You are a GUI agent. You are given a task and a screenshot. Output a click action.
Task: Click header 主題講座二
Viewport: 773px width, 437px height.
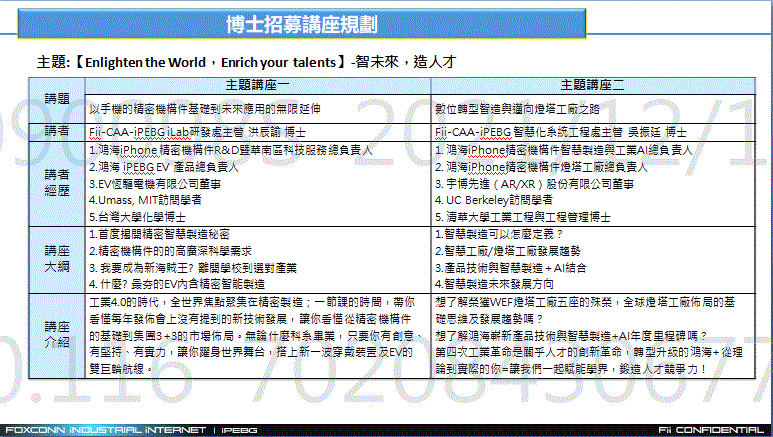point(592,85)
